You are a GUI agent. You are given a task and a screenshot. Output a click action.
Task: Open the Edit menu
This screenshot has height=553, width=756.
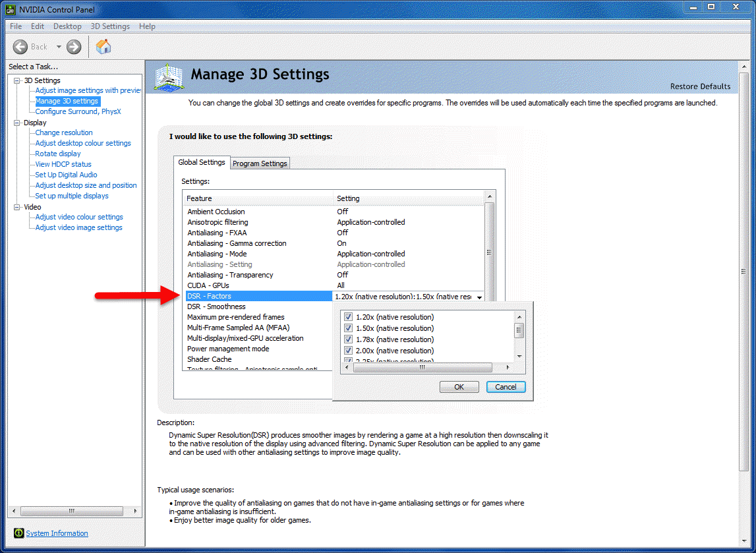37,26
